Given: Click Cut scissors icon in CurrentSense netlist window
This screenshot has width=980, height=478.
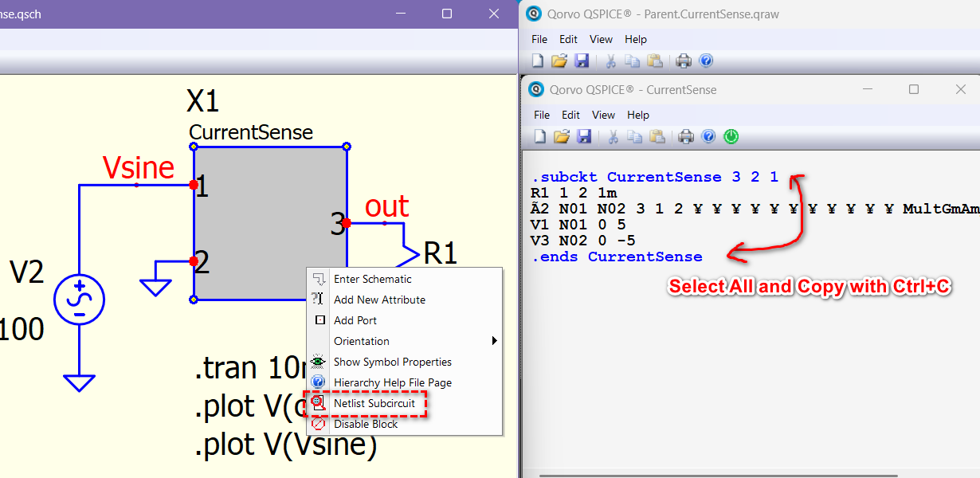Looking at the screenshot, I should pyautogui.click(x=613, y=137).
